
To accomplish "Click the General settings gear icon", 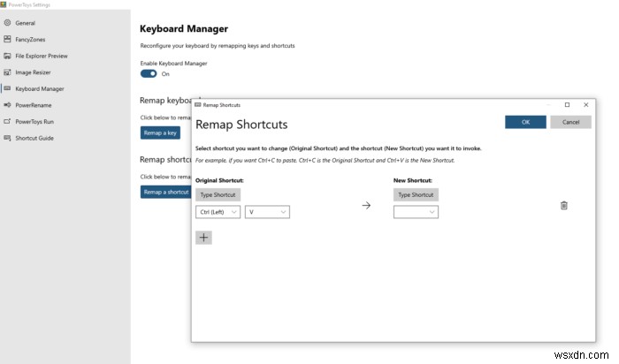I will 7,22.
